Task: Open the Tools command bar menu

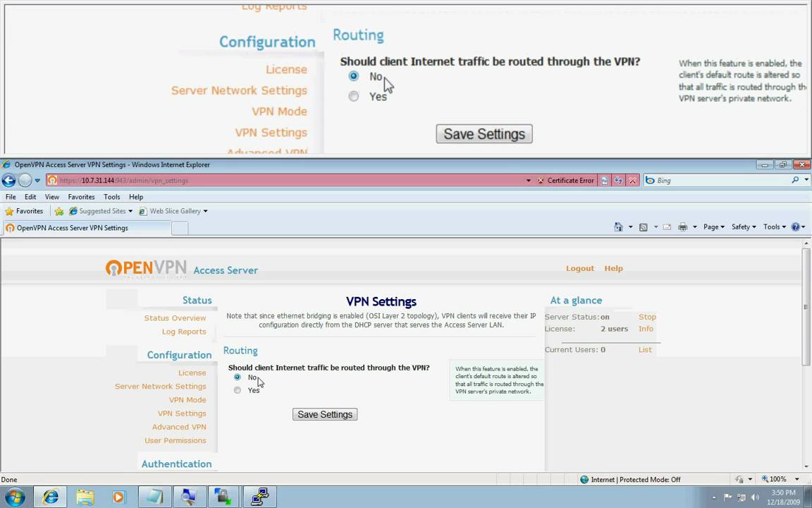Action: coord(774,226)
